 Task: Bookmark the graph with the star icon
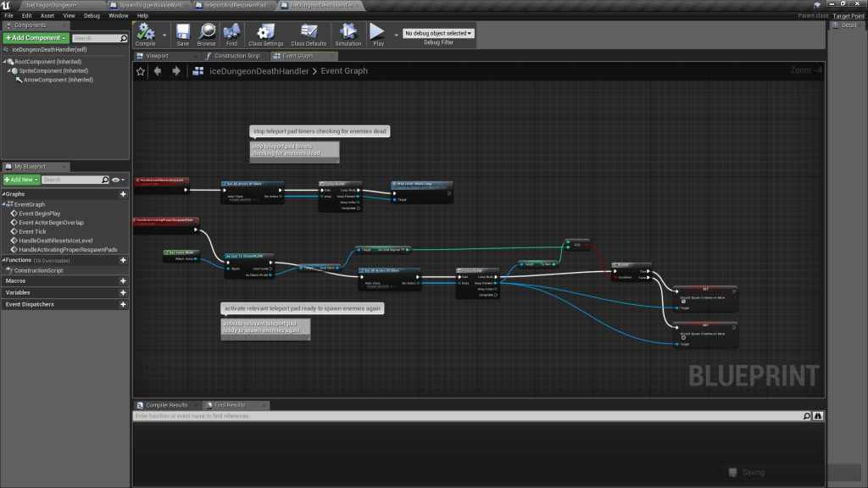141,71
